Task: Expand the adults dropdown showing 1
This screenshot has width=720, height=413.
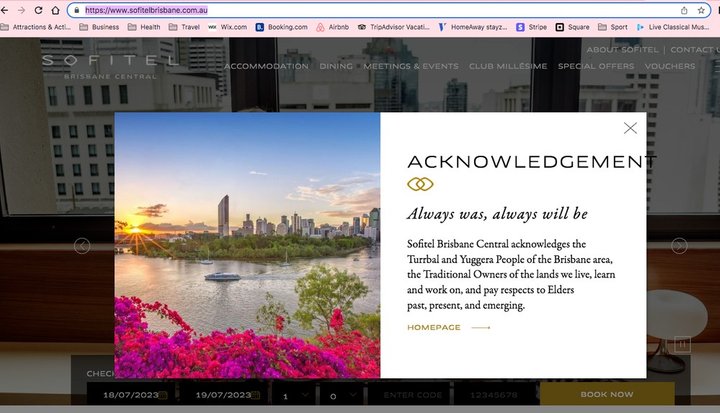Action: [294, 395]
